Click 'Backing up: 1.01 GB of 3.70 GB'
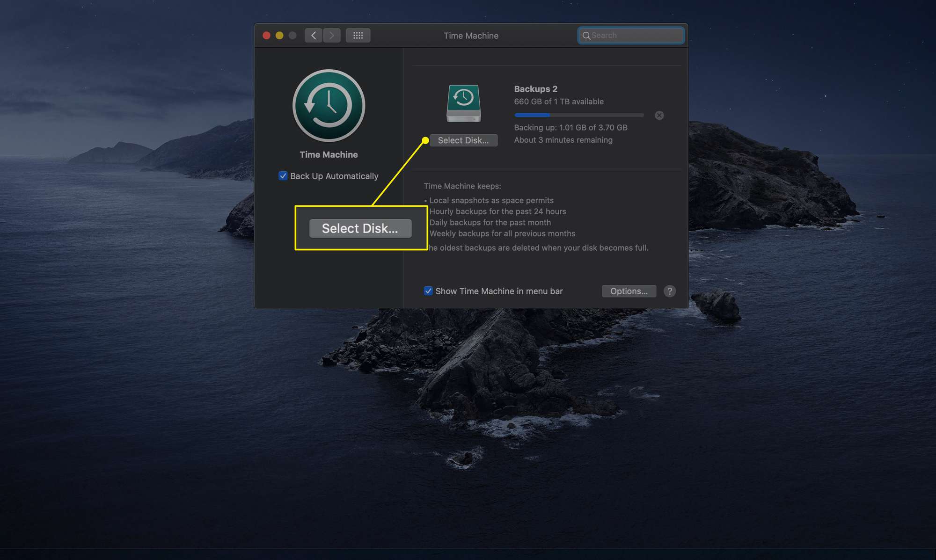The width and height of the screenshot is (936, 560). click(570, 127)
